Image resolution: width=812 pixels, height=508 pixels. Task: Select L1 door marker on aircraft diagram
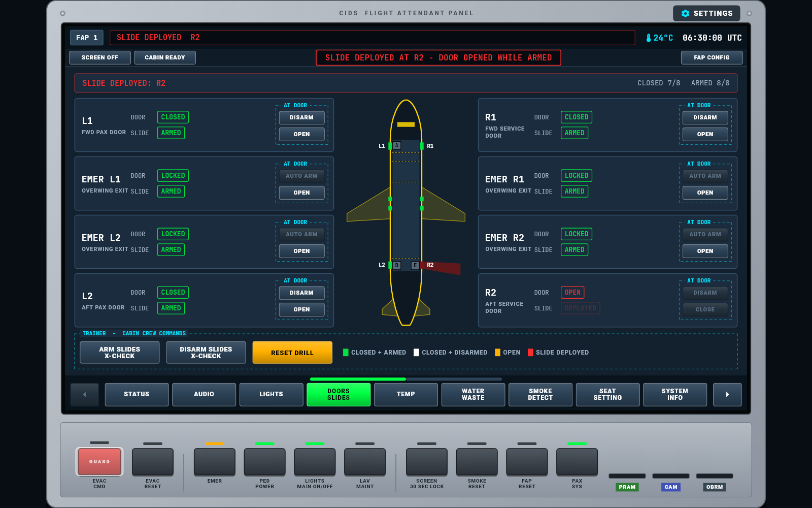(x=390, y=146)
